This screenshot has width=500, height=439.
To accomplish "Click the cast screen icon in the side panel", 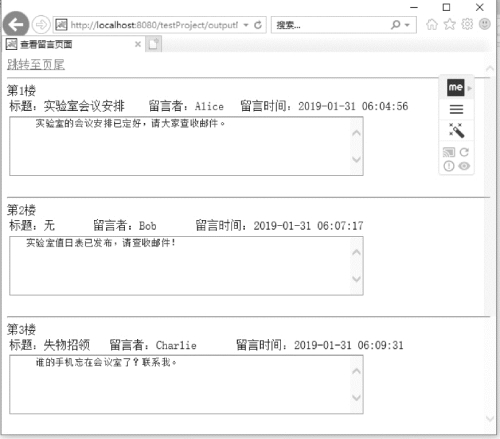I will (x=449, y=152).
